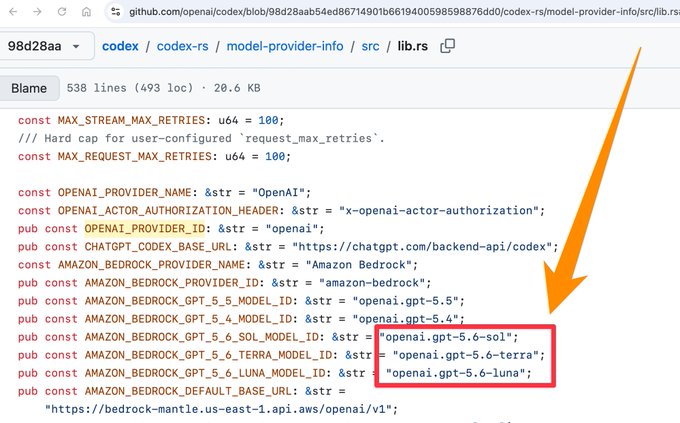Click the "Amazon Bedrock" string value
The image size is (680, 423).
(359, 265)
